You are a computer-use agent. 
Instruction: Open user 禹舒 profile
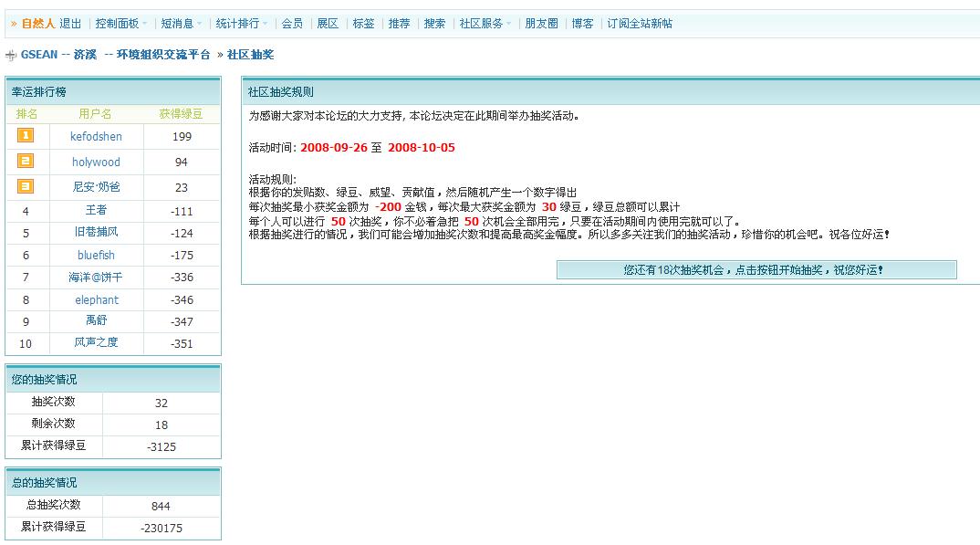click(96, 320)
